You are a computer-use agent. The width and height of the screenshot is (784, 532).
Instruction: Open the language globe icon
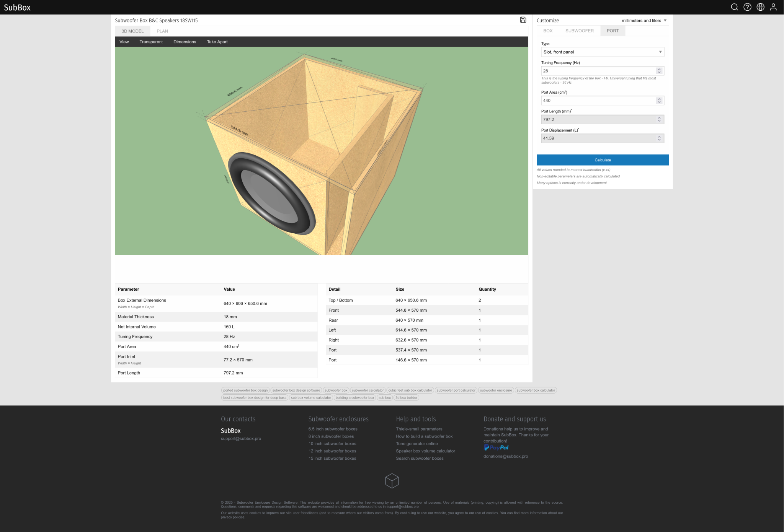click(760, 7)
